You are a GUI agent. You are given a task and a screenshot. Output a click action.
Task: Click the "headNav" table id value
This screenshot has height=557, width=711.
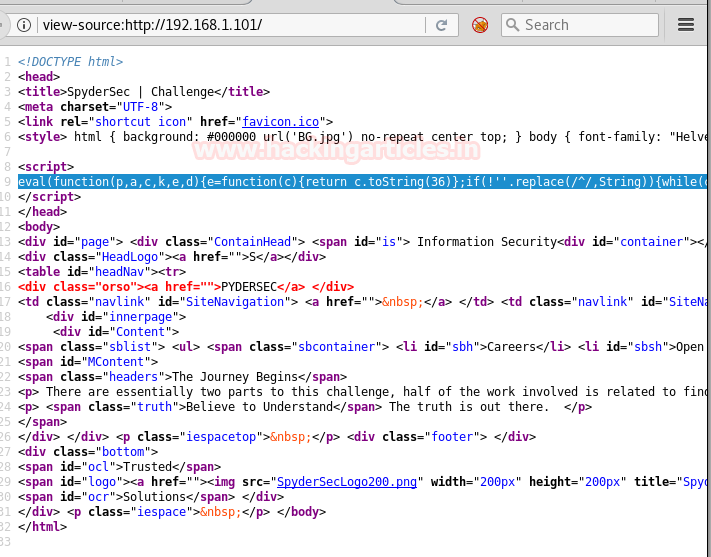click(120, 272)
